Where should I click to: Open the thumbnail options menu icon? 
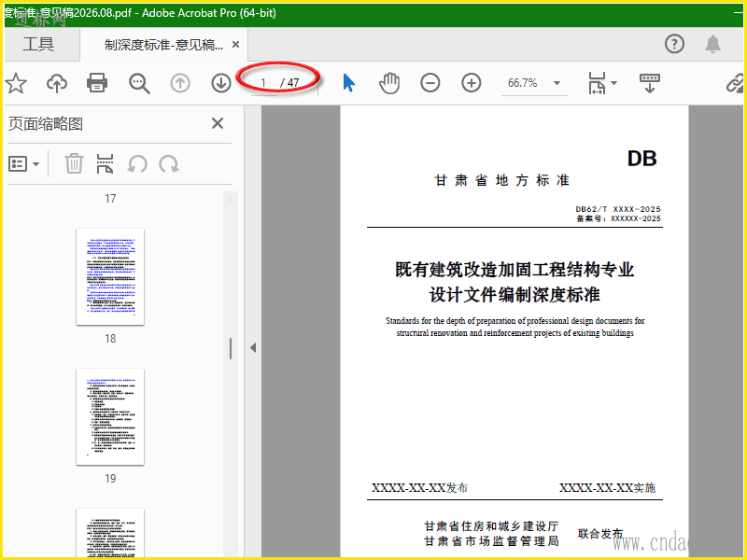(24, 164)
